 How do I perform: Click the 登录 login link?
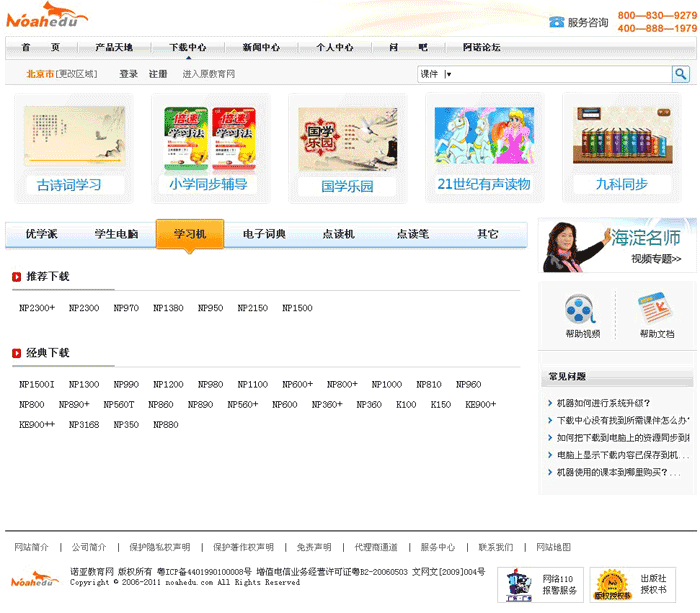tap(128, 74)
